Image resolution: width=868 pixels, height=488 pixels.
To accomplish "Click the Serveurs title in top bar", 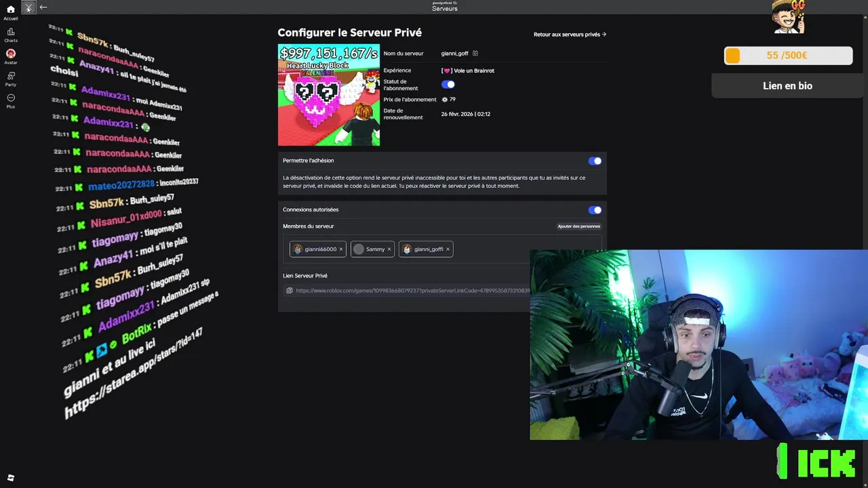I will 445,9.
